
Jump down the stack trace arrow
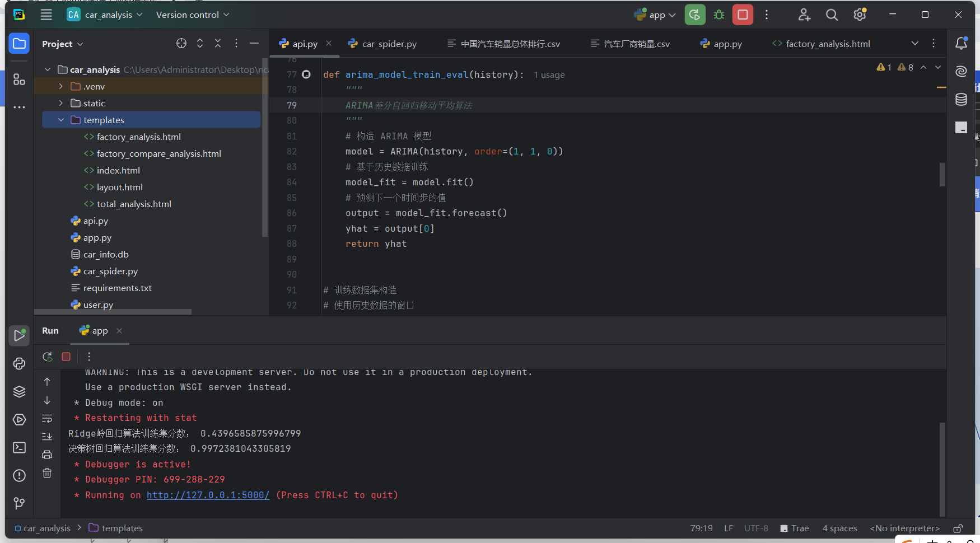(47, 400)
